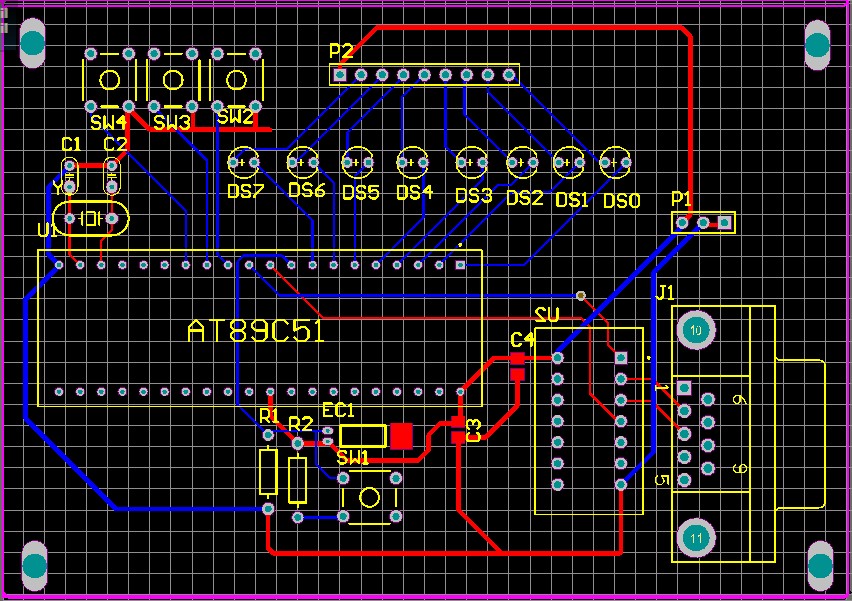This screenshot has width=852, height=601.
Task: Click the AT89C51 chip name text
Action: coord(256,330)
